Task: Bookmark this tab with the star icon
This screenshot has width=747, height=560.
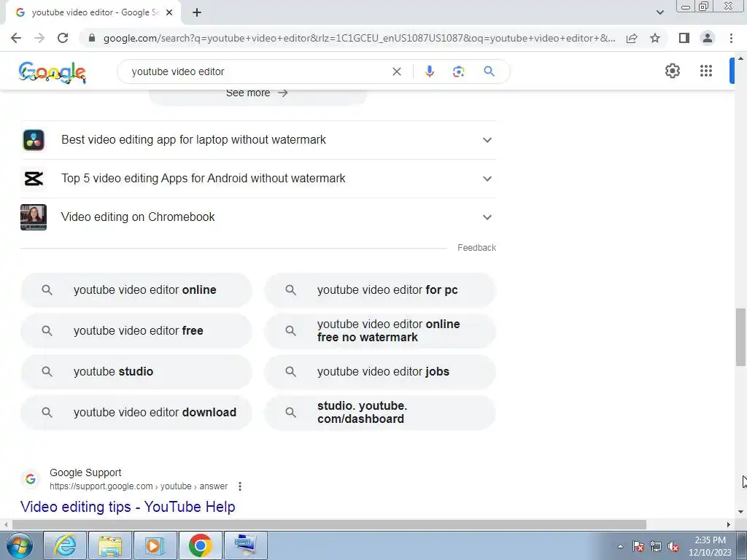Action: (x=655, y=38)
